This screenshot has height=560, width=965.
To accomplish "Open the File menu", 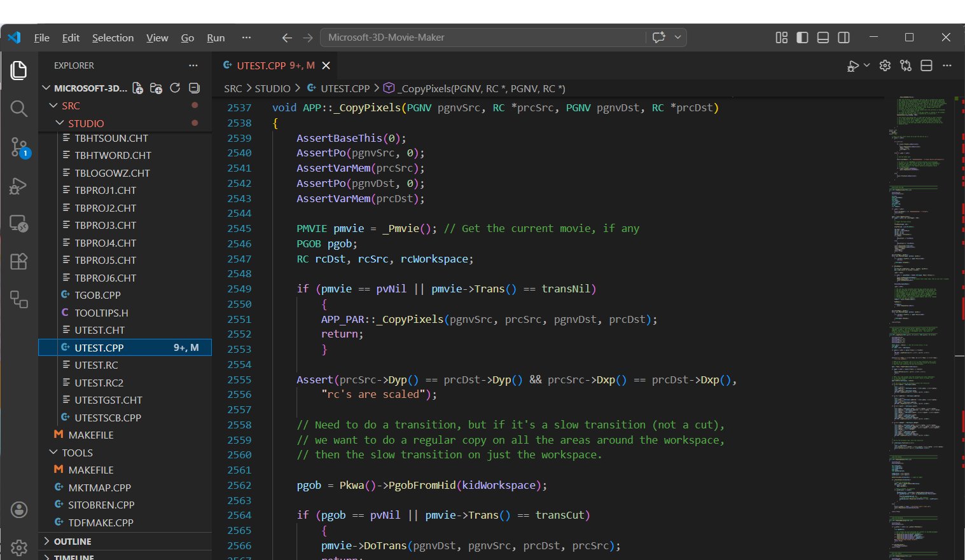I will tap(42, 38).
